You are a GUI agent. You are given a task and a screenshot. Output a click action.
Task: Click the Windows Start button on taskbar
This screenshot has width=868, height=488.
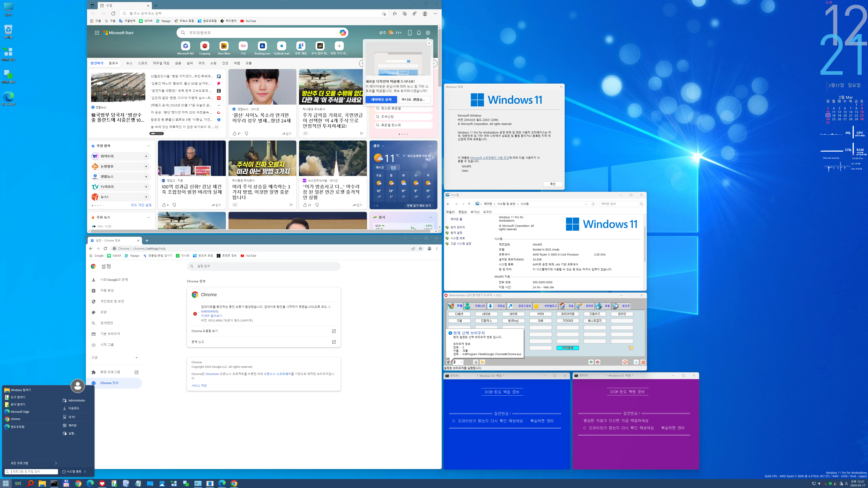pyautogui.click(x=6, y=483)
